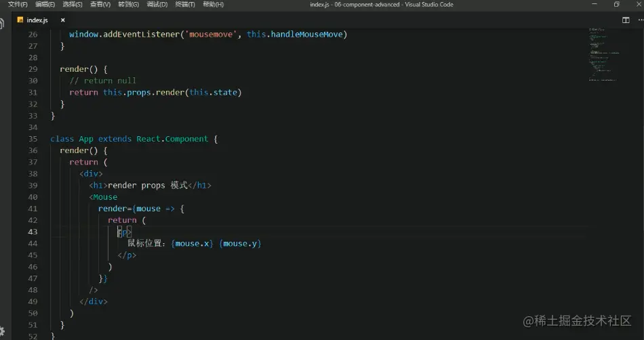Select the index.js editor tab

[x=41, y=20]
